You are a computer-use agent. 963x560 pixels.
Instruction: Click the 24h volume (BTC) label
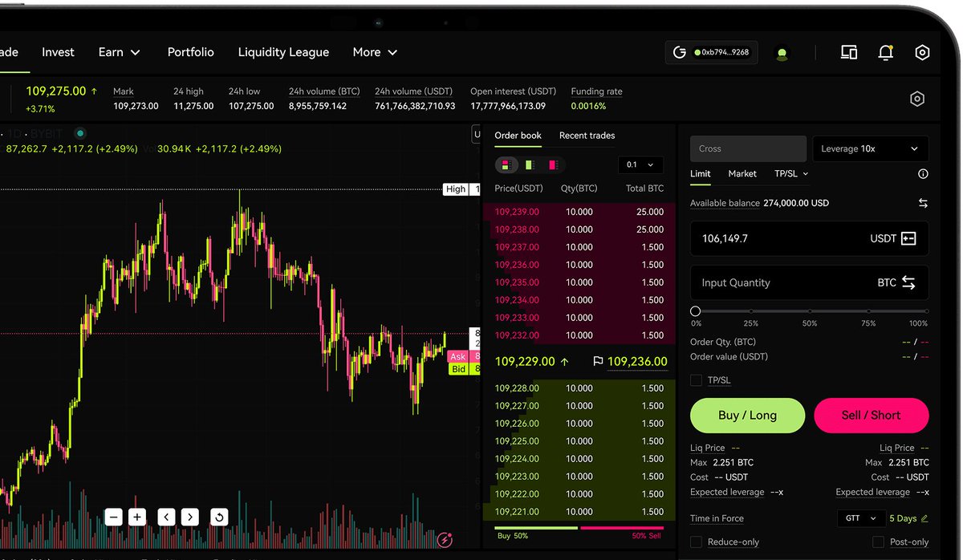(x=324, y=91)
